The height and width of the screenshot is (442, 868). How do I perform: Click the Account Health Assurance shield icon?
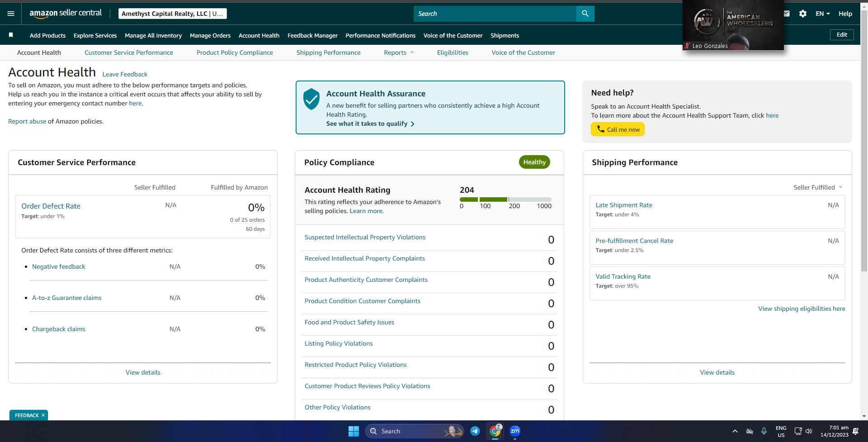tap(311, 99)
